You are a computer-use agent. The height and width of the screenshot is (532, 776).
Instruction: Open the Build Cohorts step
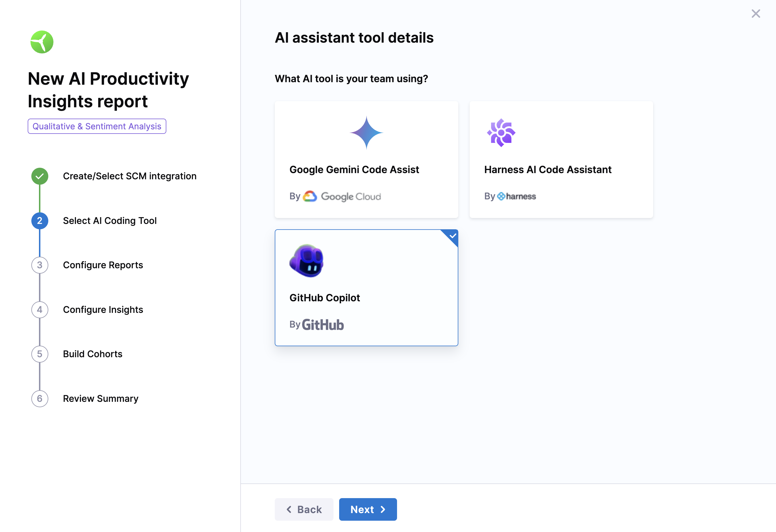coord(93,354)
